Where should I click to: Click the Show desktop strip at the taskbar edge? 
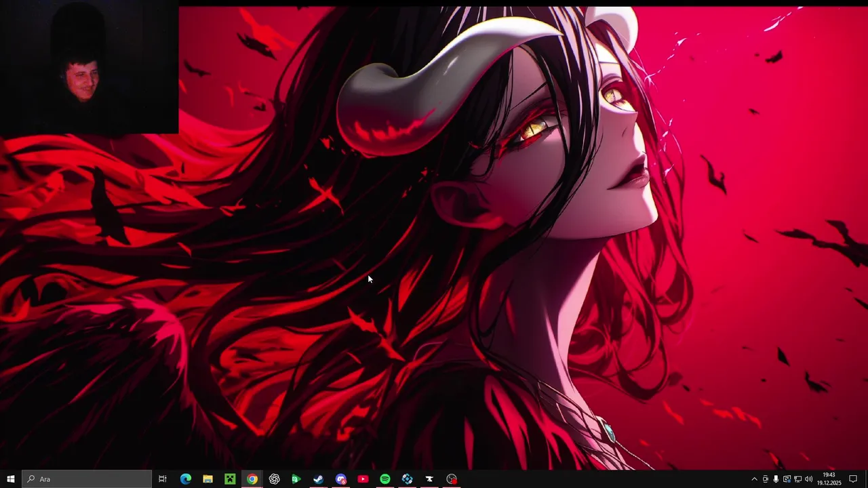(x=866, y=479)
